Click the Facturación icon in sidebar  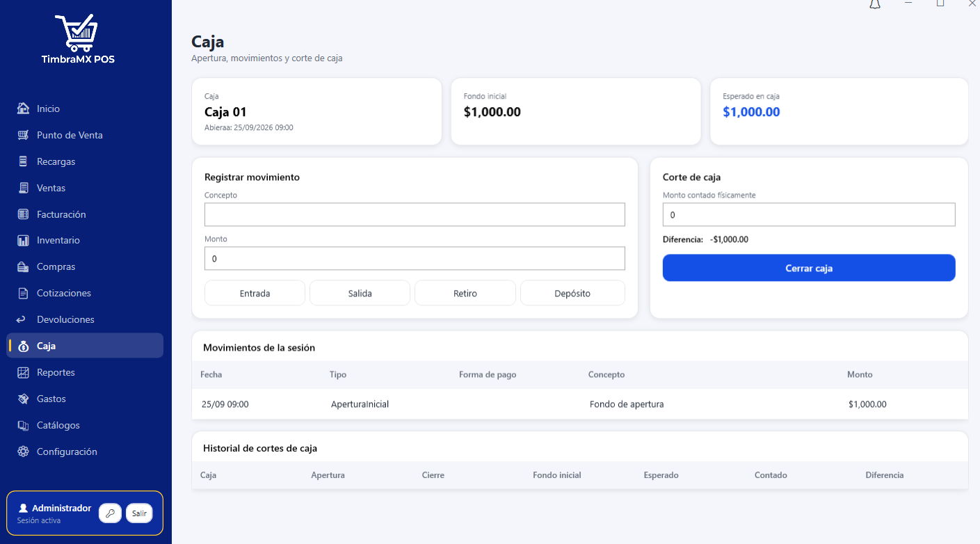coord(23,214)
